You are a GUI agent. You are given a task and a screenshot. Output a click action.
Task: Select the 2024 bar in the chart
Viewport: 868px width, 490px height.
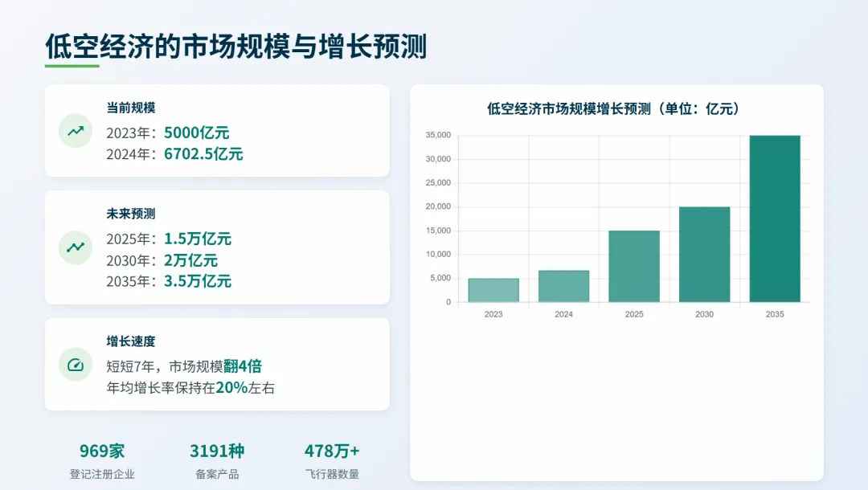[x=563, y=286]
